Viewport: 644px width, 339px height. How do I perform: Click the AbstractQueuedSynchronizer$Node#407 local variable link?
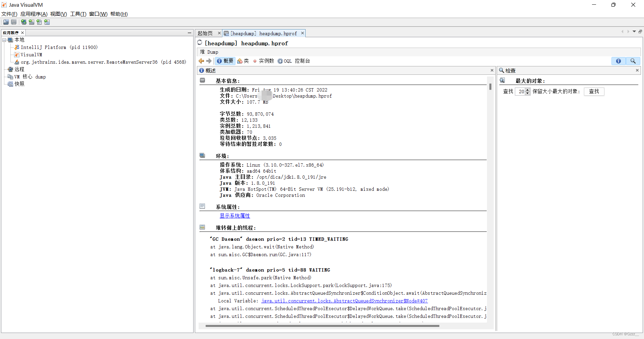click(x=344, y=301)
